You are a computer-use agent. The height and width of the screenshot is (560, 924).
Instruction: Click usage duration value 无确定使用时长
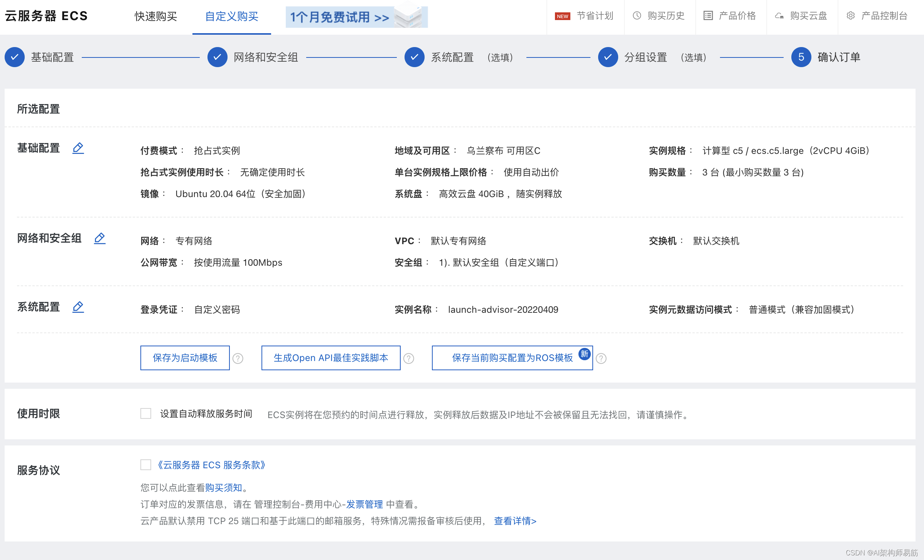(273, 172)
